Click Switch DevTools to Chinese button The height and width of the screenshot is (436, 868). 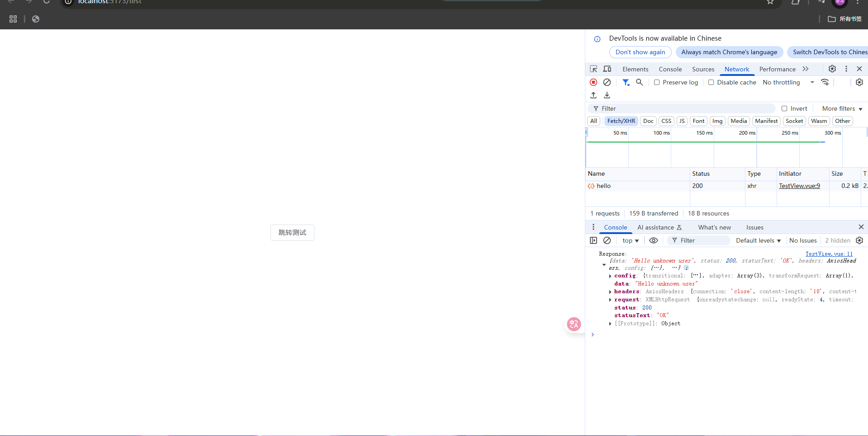[827, 52]
